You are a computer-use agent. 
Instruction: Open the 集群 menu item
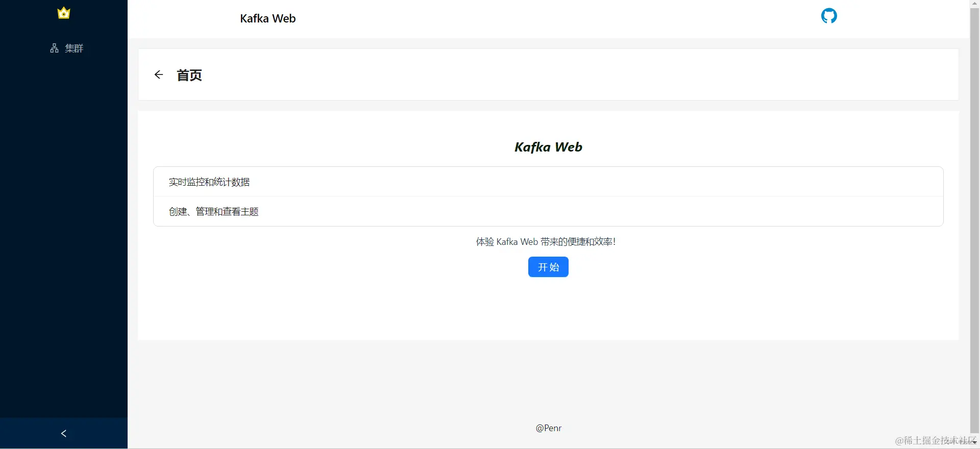point(66,48)
